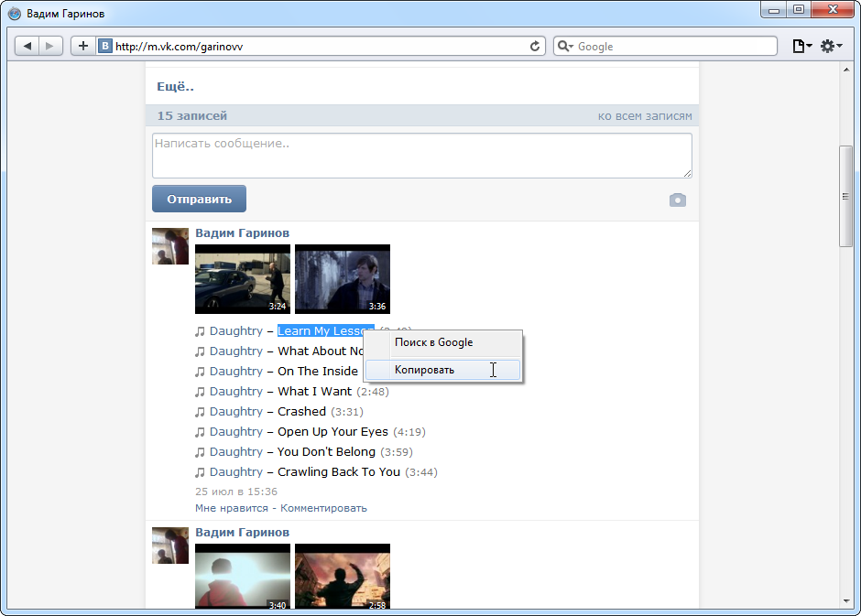Choose Копировать from the context menu
The image size is (861, 616).
[442, 370]
